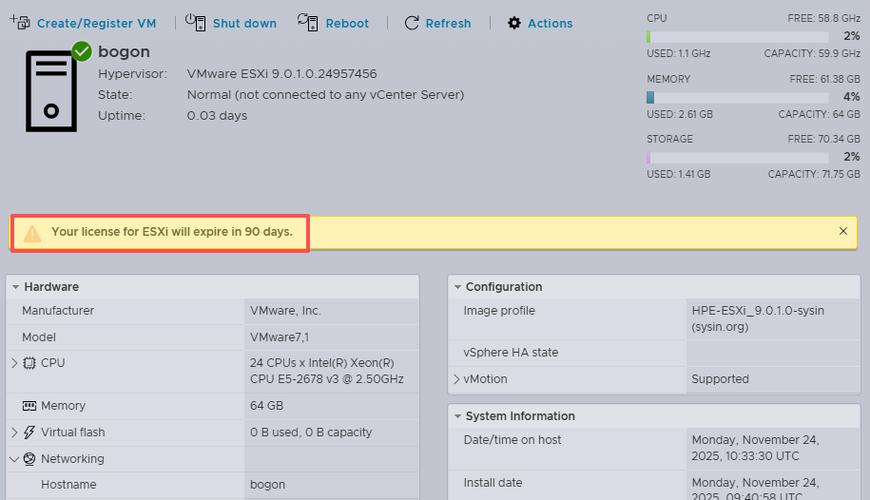The image size is (870, 500).
Task: Click the Create/Register VM plus icon
Action: click(20, 22)
